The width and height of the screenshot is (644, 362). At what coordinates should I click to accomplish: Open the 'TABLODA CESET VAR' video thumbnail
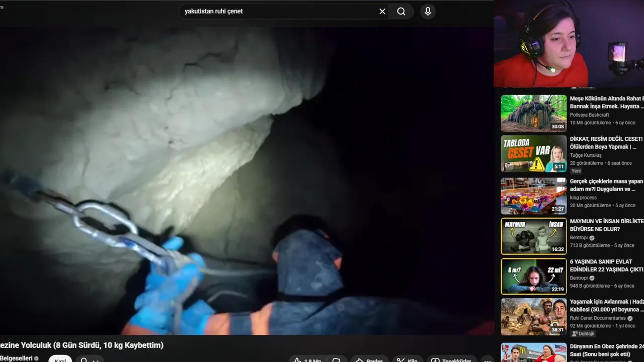(x=533, y=153)
